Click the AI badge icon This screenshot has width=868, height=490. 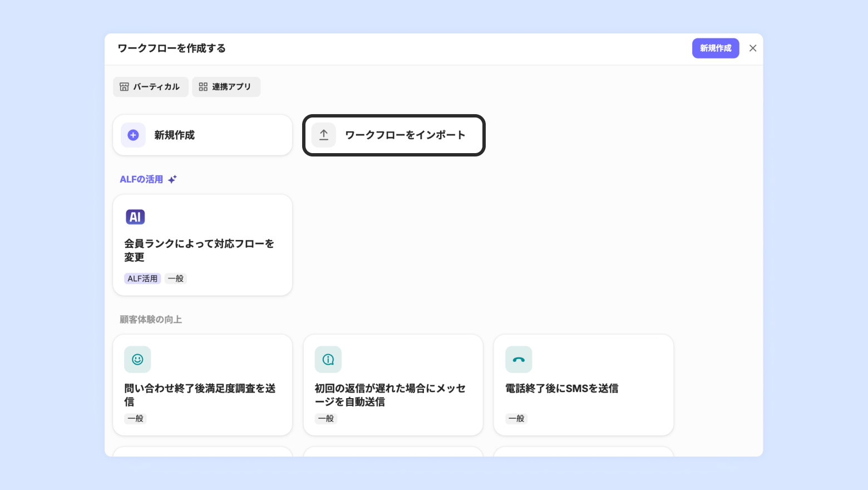click(x=135, y=217)
